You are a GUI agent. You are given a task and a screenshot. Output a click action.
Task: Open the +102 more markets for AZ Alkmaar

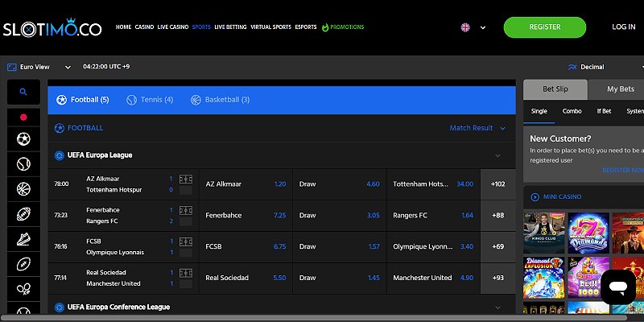point(497,184)
